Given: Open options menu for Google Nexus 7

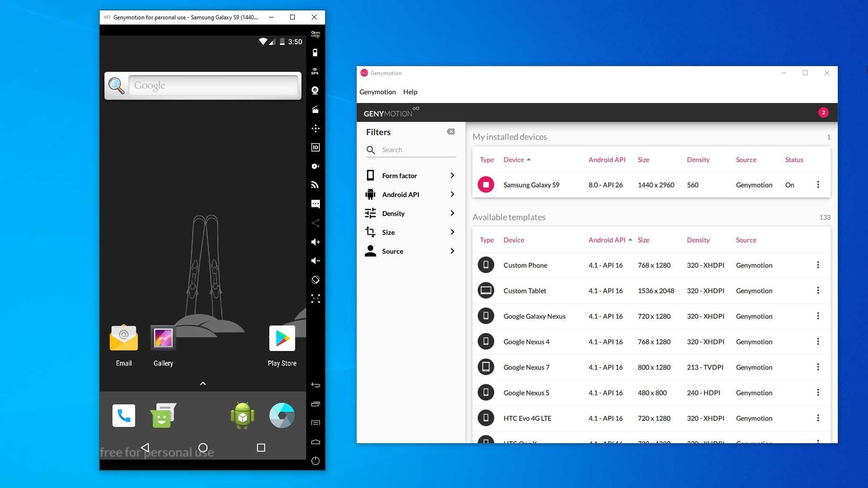Looking at the screenshot, I should point(818,367).
